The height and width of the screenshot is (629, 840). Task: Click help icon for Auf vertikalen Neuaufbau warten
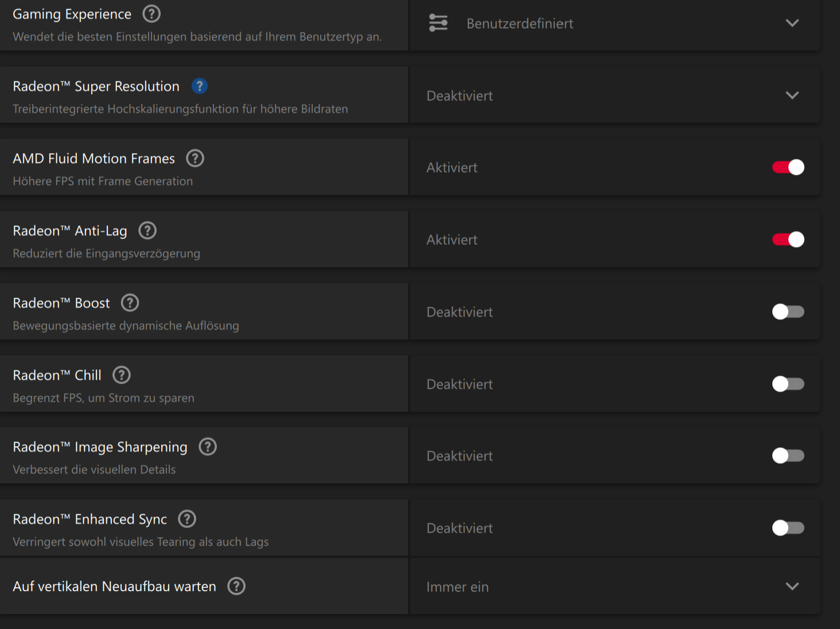click(x=236, y=586)
